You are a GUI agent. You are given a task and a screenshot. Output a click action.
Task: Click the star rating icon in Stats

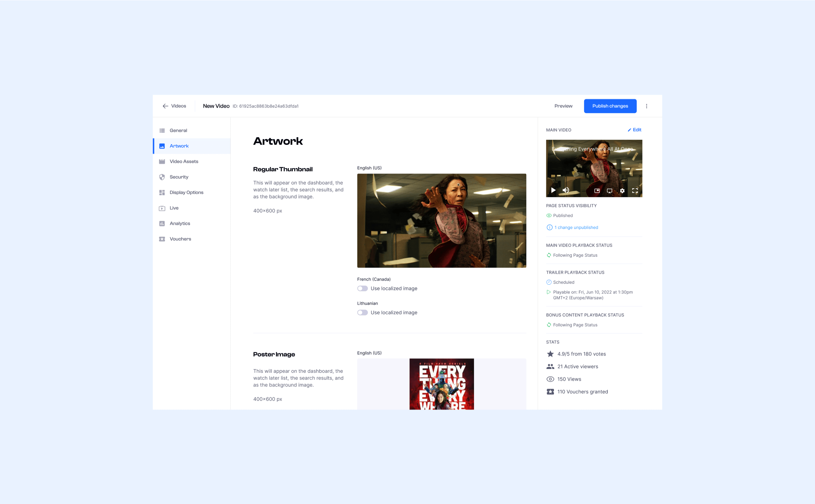click(550, 354)
